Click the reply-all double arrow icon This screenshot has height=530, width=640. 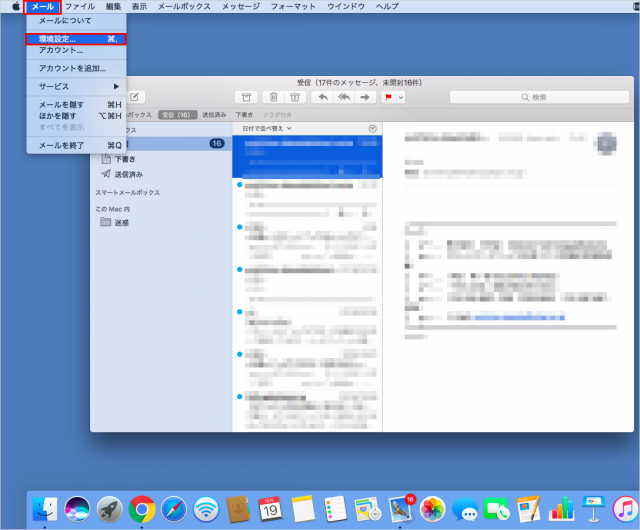click(x=344, y=97)
